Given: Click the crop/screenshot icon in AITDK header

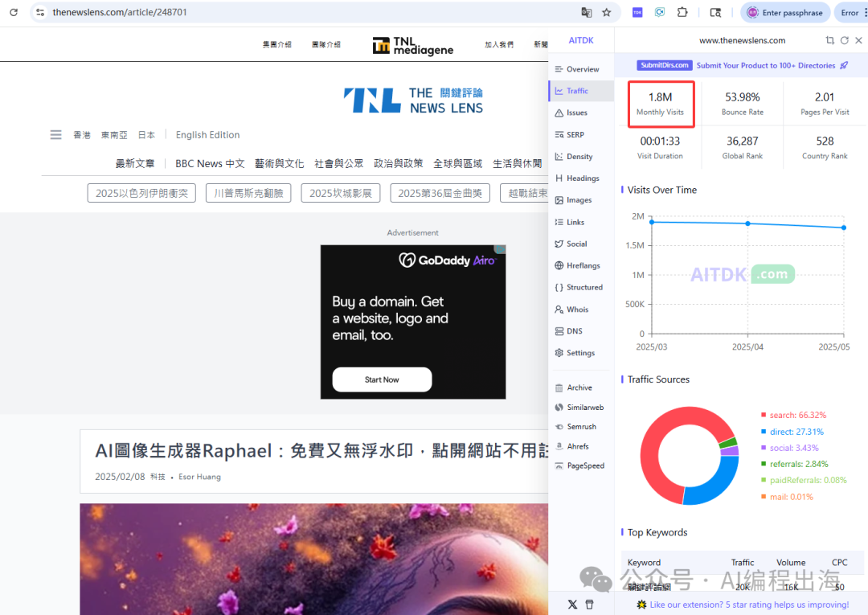Looking at the screenshot, I should (x=829, y=40).
